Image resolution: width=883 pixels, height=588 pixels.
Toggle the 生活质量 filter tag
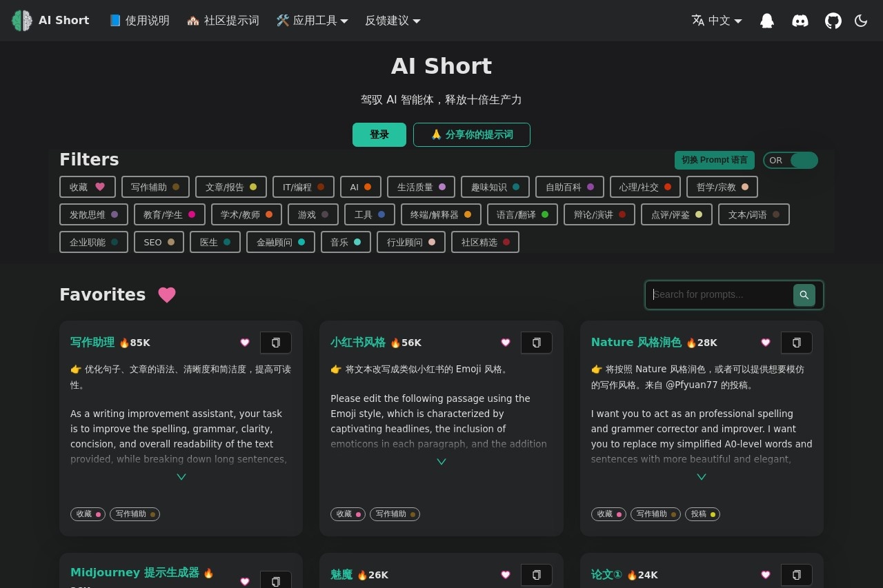[x=421, y=187]
